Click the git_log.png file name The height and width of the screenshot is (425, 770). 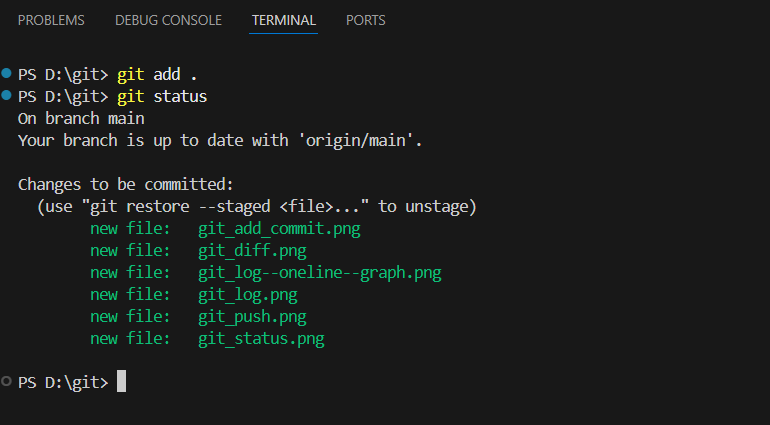click(248, 294)
